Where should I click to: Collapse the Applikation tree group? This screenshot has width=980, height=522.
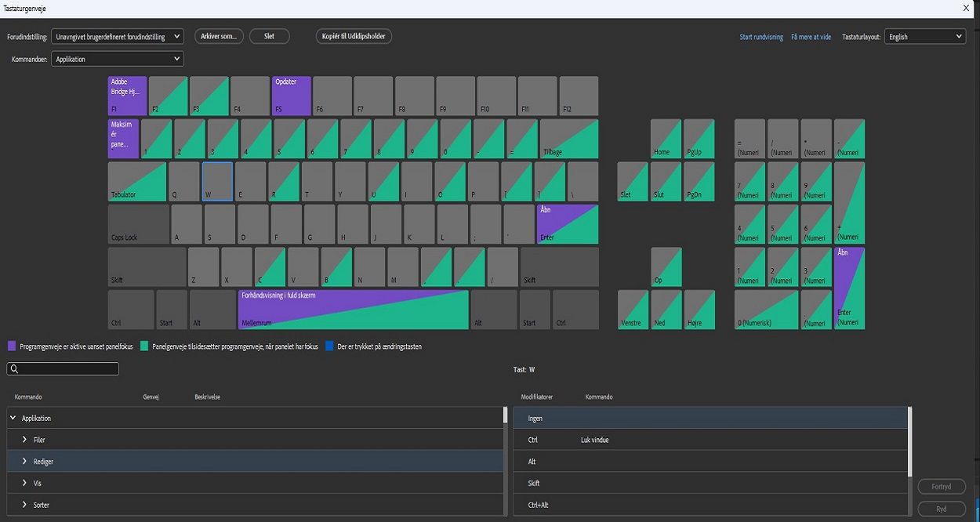pos(13,418)
